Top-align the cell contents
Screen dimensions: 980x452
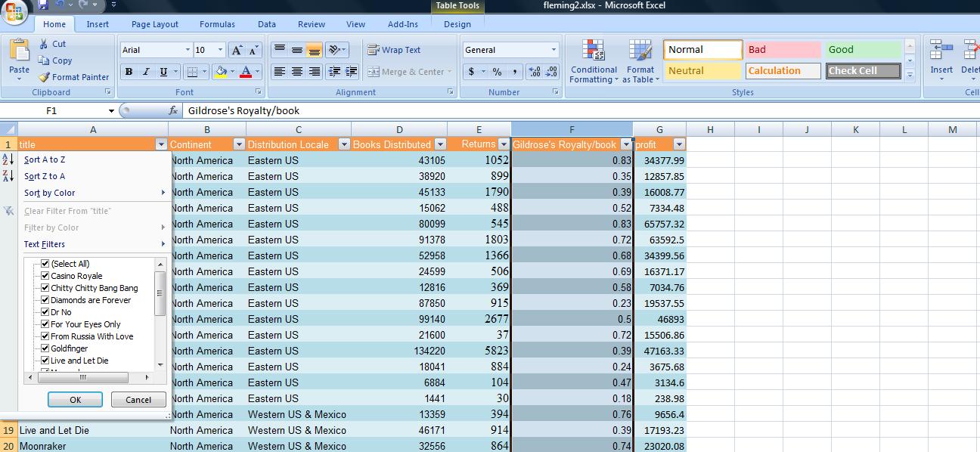coord(279,50)
